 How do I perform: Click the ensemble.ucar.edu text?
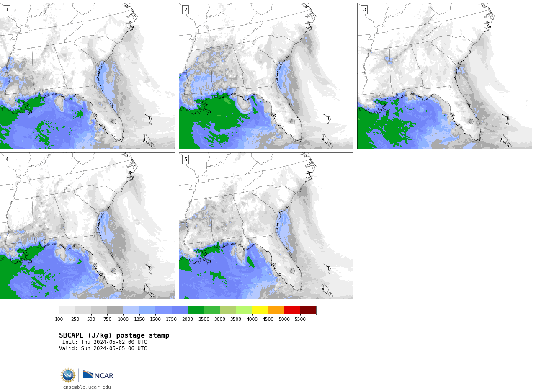point(87,387)
